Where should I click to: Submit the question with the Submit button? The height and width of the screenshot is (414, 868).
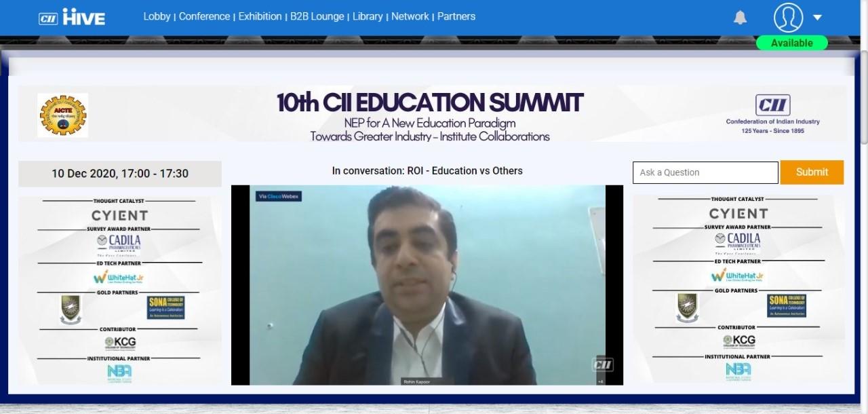pyautogui.click(x=812, y=172)
